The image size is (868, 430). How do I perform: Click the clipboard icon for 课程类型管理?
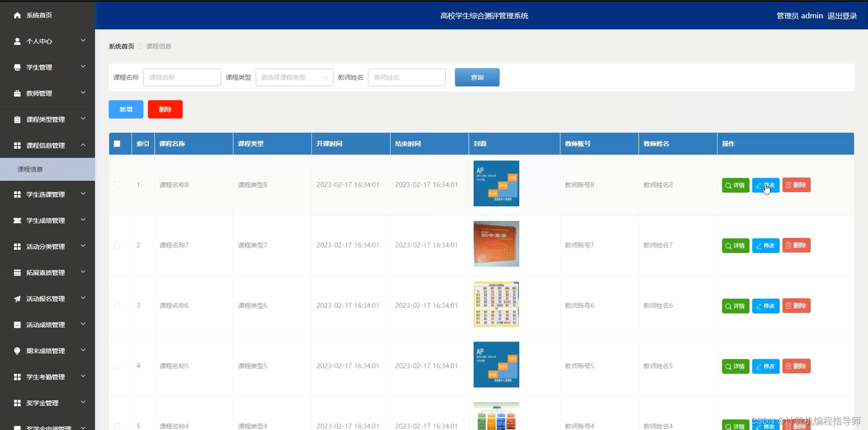pyautogui.click(x=17, y=119)
